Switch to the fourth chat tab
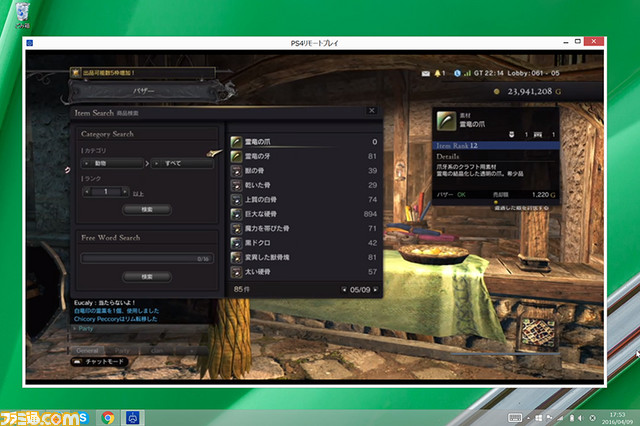640x426 pixels. [x=191, y=351]
